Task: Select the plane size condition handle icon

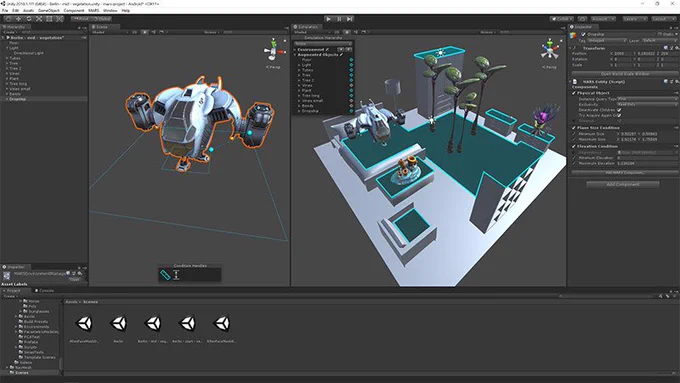Action: pyautogui.click(x=165, y=275)
